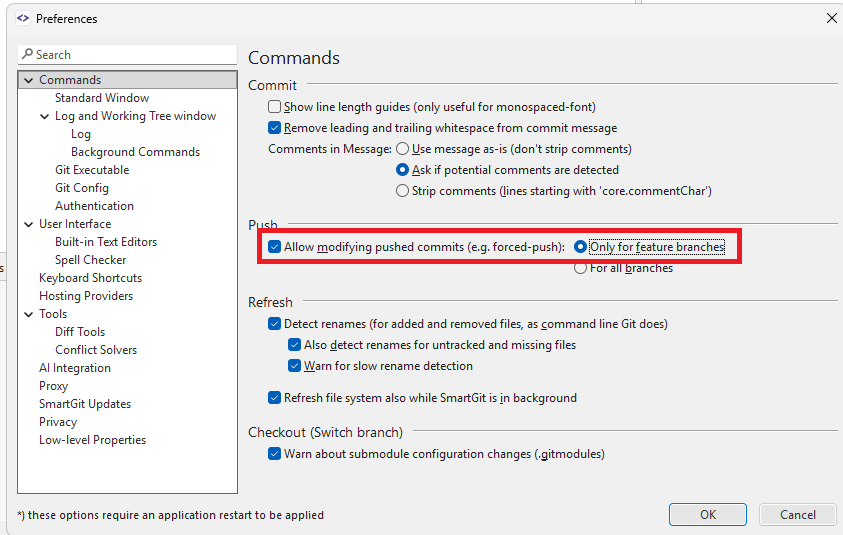Click the Cancel button
The height and width of the screenshot is (535, 843).
click(797, 515)
